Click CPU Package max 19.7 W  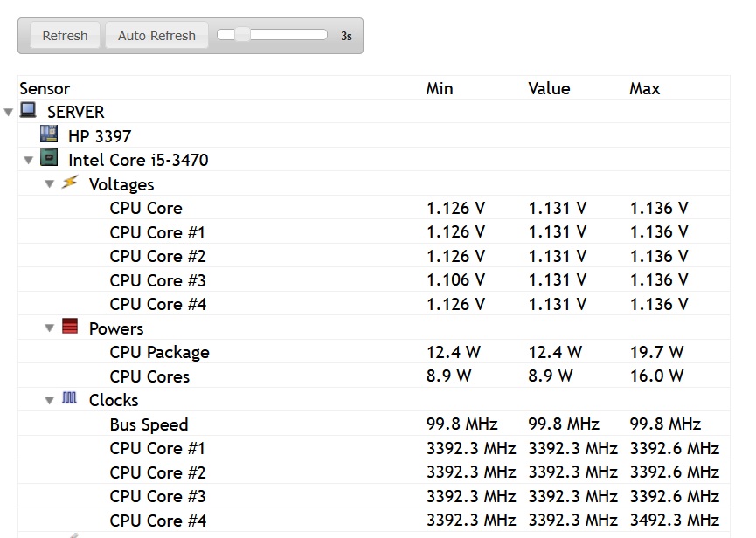click(656, 352)
